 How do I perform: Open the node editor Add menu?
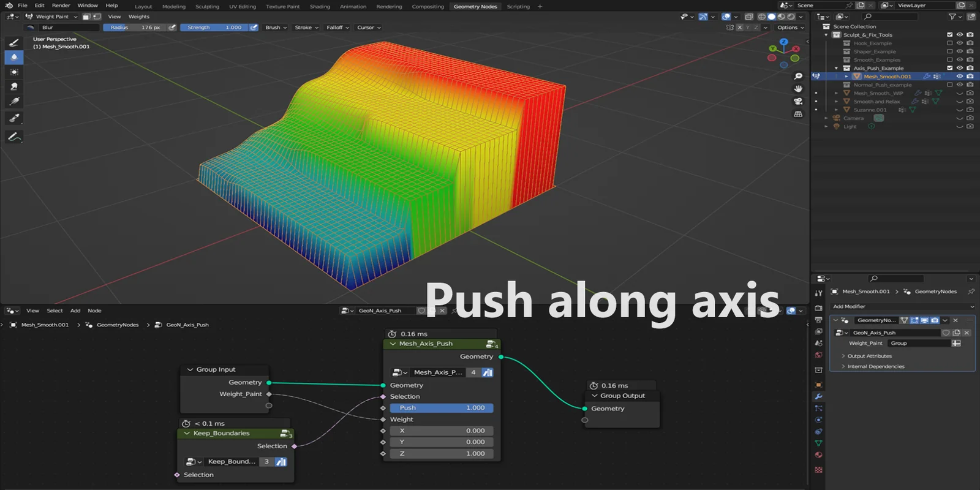[75, 311]
